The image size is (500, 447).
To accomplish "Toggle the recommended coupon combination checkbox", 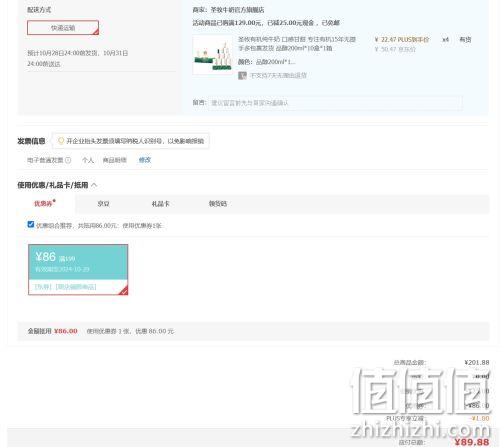I will coord(31,224).
